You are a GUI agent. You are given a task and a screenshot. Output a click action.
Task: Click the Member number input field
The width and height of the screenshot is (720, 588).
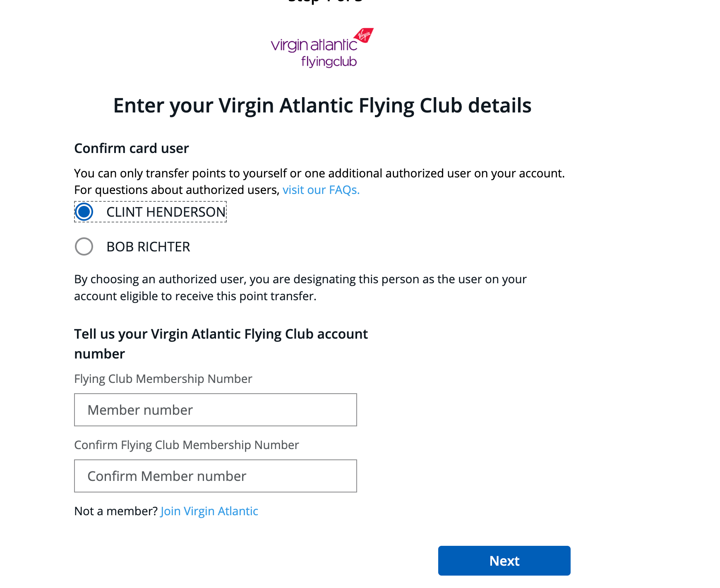(215, 410)
